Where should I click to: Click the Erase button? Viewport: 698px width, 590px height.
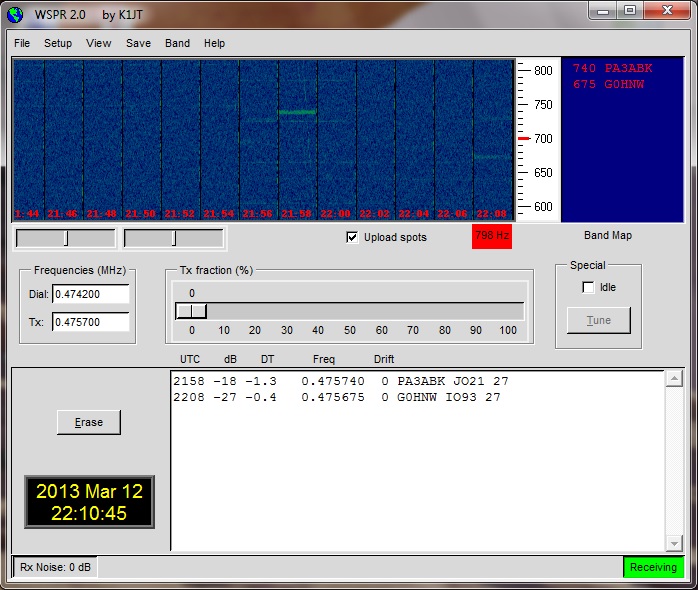(x=89, y=422)
